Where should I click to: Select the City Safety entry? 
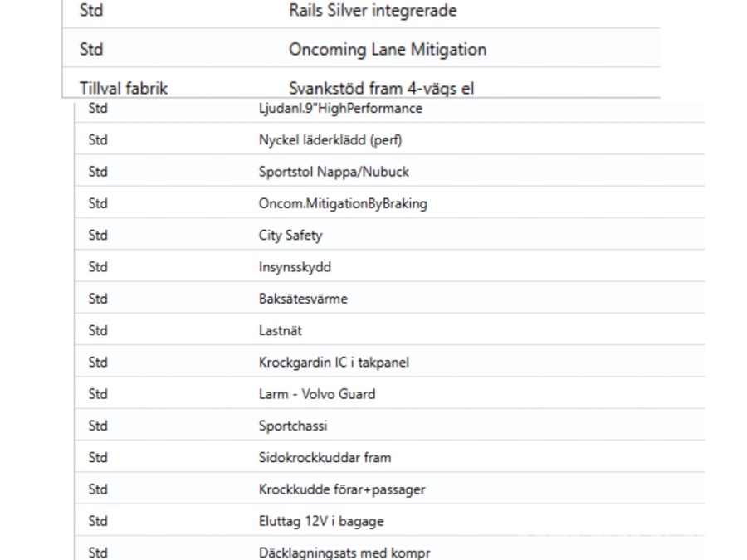point(290,236)
